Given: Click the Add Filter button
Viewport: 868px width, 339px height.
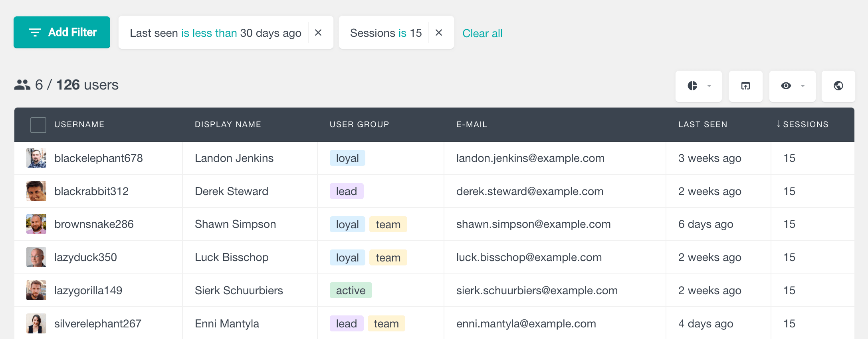Looking at the screenshot, I should click(62, 32).
